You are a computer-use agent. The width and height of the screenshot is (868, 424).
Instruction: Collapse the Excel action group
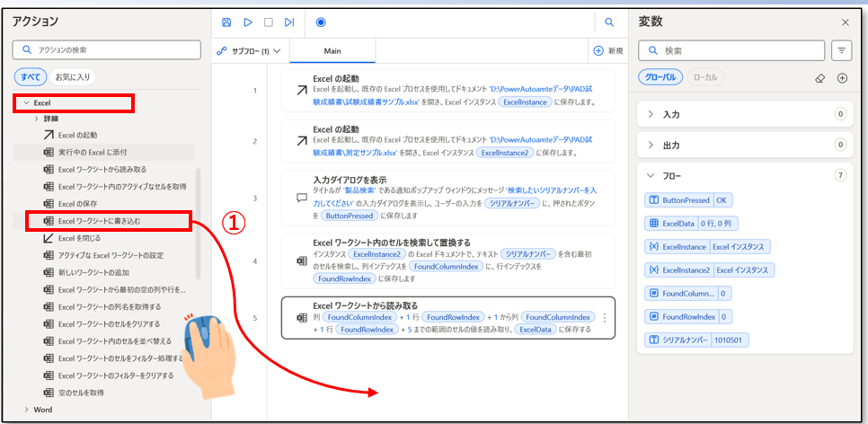(27, 103)
